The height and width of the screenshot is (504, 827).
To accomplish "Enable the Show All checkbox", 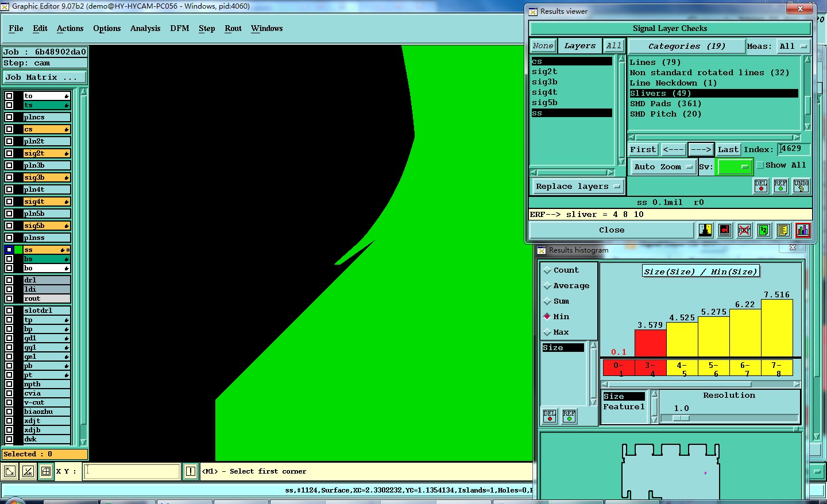I will [760, 165].
